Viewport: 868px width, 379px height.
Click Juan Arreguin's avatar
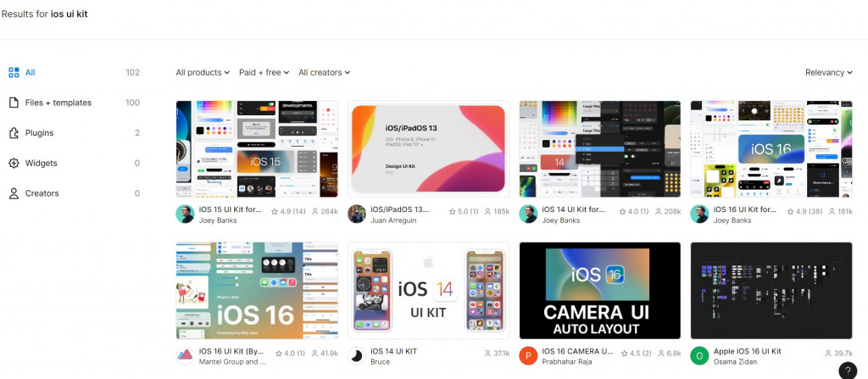[x=357, y=214]
